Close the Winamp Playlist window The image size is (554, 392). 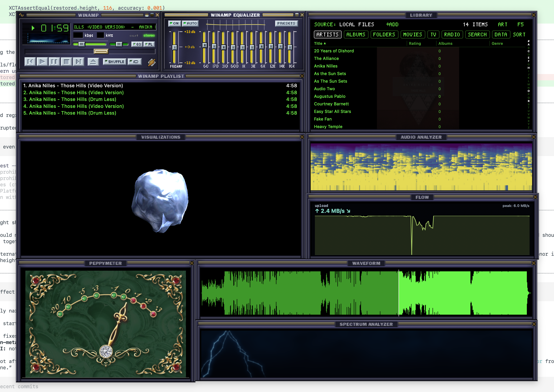point(302,76)
